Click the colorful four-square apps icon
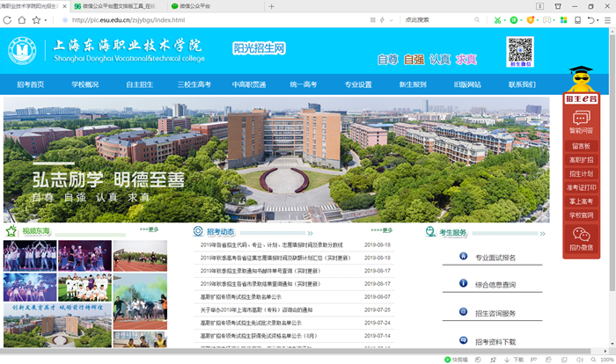The width and height of the screenshot is (616, 364). click(x=563, y=20)
